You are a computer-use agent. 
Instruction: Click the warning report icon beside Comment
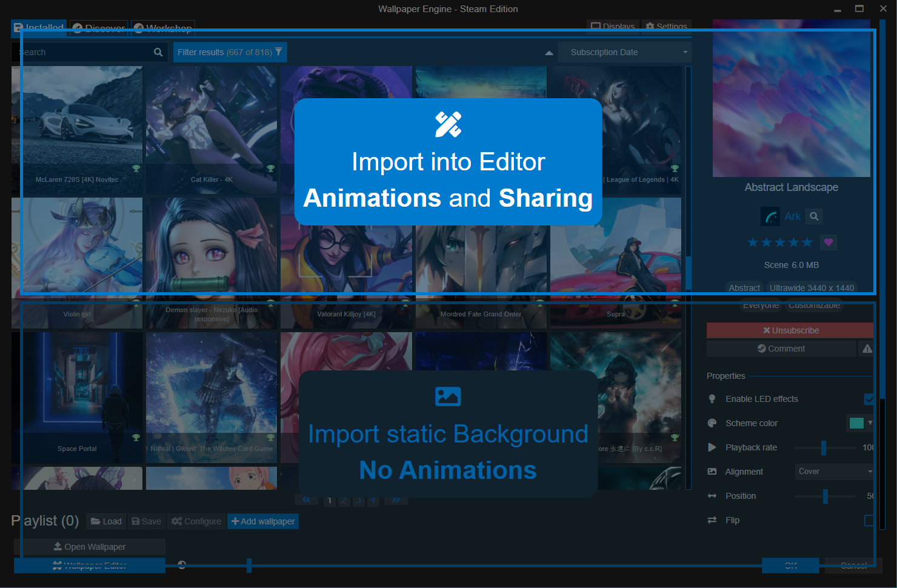[867, 349]
